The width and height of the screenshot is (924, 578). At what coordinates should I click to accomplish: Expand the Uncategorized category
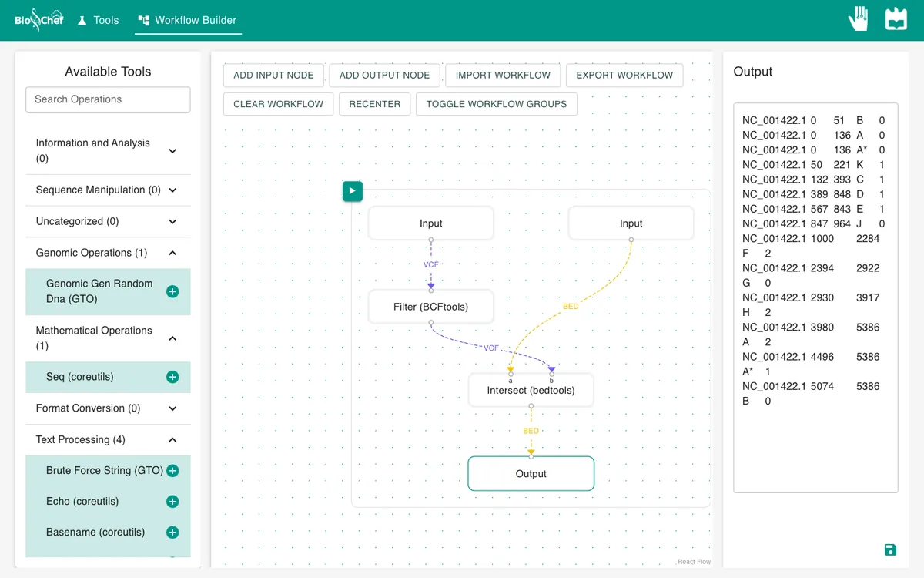coord(108,222)
